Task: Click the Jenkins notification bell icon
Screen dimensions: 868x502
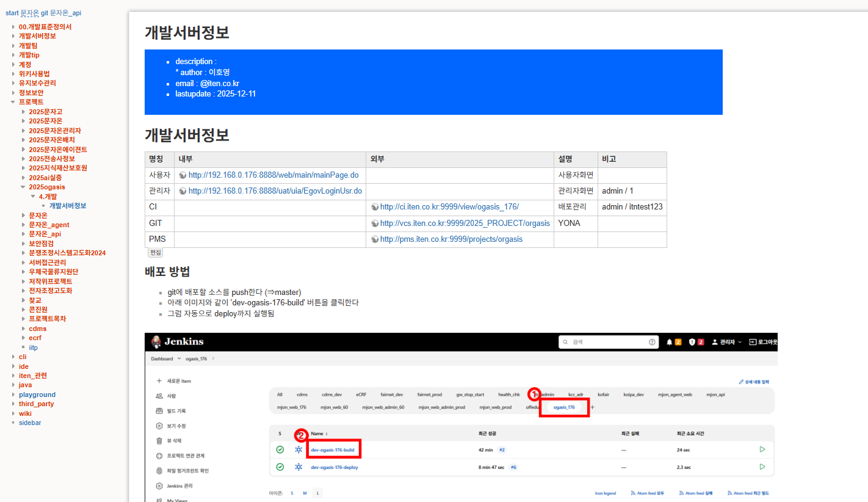Action: click(x=670, y=342)
